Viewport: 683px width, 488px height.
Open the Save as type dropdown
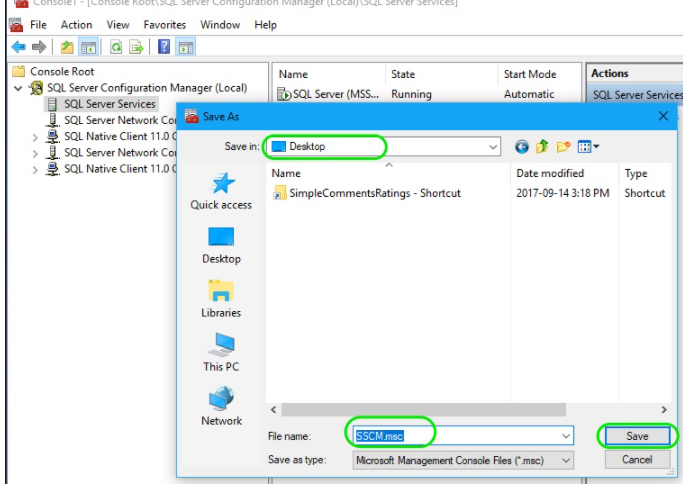coord(565,460)
